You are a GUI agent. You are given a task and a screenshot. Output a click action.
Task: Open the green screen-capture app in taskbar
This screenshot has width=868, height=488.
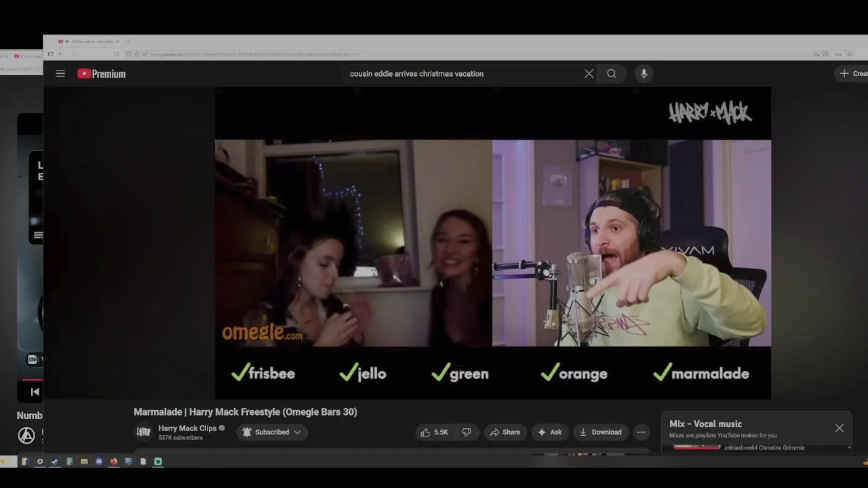coord(158,462)
